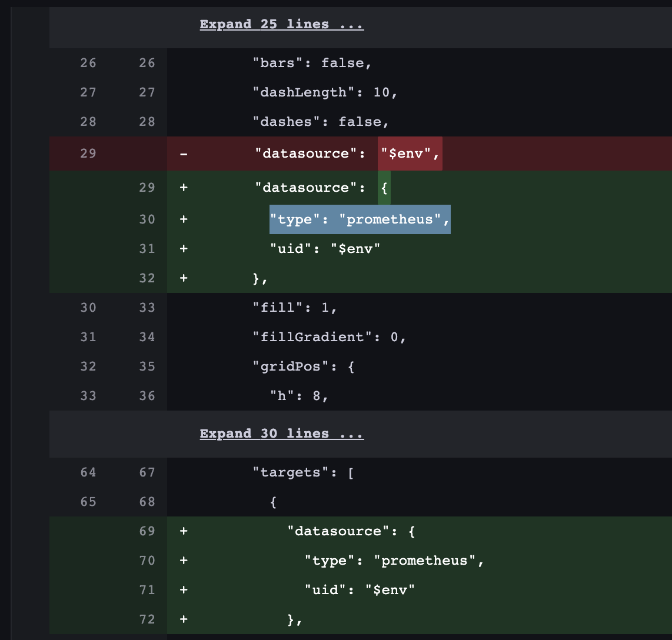The image size is (672, 640).
Task: Click line number 33 in old column
Action: pyautogui.click(x=88, y=395)
